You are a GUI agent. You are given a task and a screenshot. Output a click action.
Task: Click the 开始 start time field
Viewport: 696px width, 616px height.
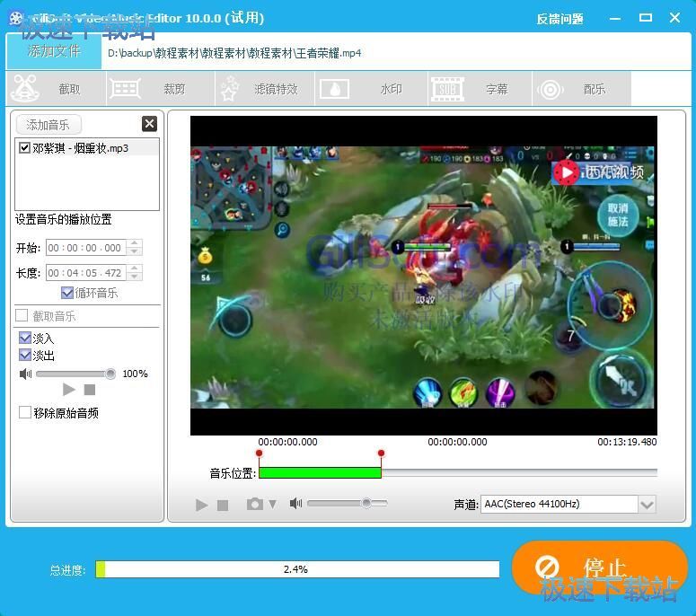pos(86,248)
